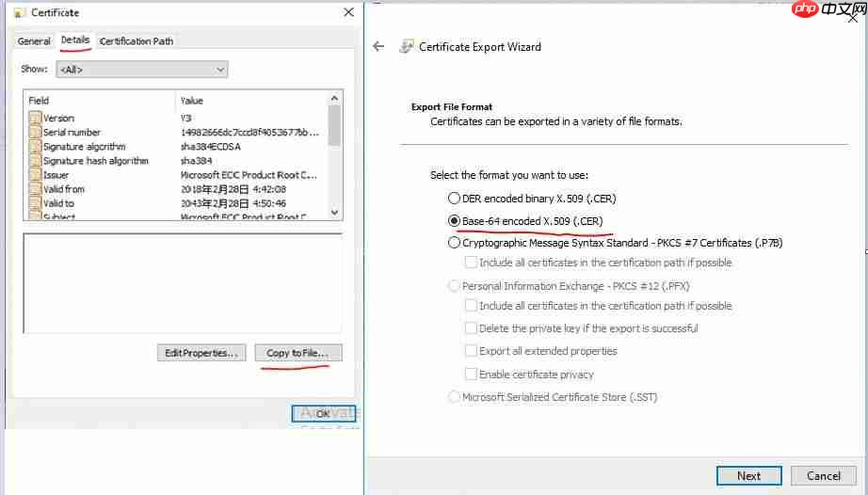Select Base-64 encoded X.509 format

[455, 220]
